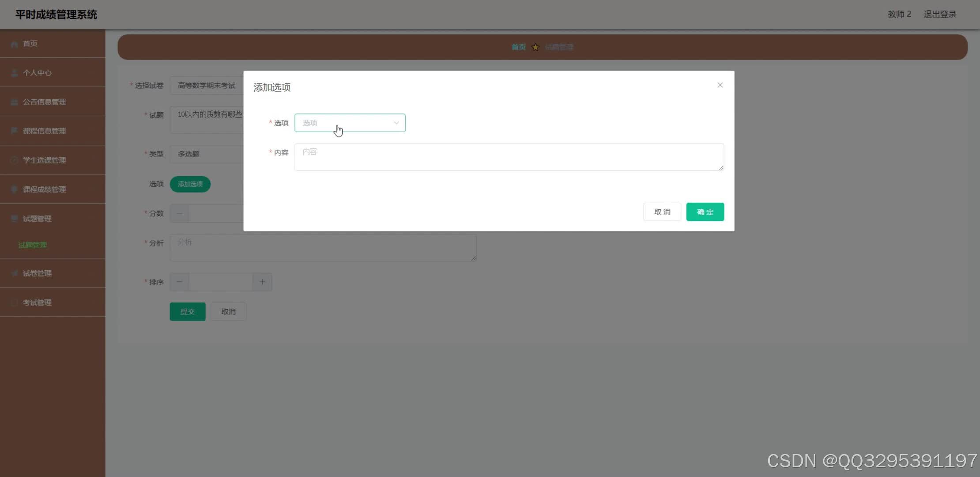980x477 pixels.
Task: Open 课程成绩管理 in the sidebar
Action: (53, 189)
